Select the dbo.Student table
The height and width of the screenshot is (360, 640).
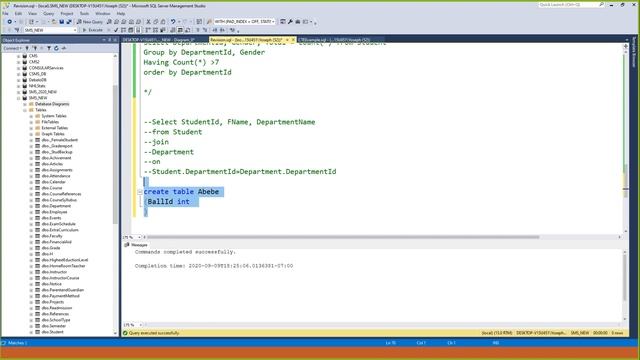tap(53, 332)
